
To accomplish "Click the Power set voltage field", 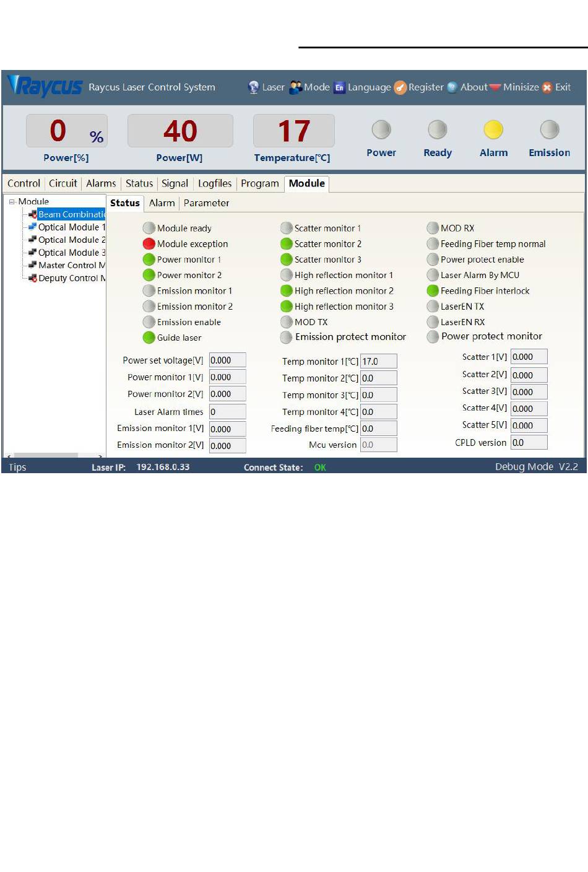I will point(227,360).
